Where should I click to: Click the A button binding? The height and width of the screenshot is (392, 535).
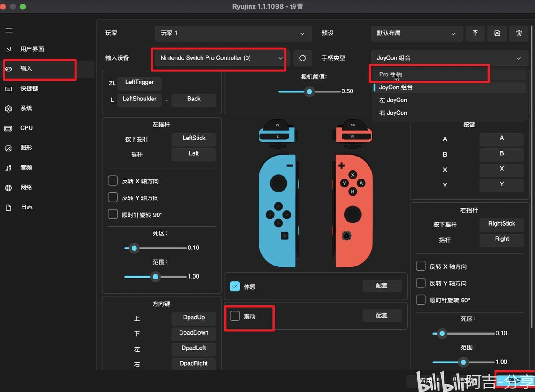tap(502, 139)
